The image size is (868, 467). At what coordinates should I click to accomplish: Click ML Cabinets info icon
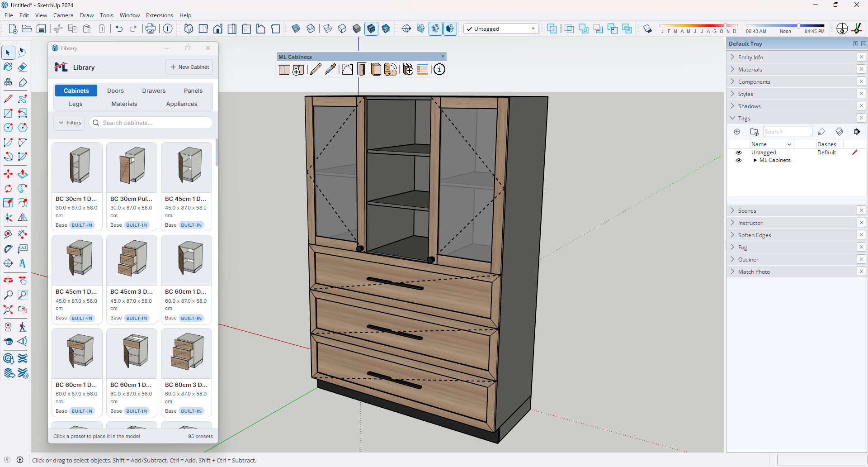[x=439, y=69]
